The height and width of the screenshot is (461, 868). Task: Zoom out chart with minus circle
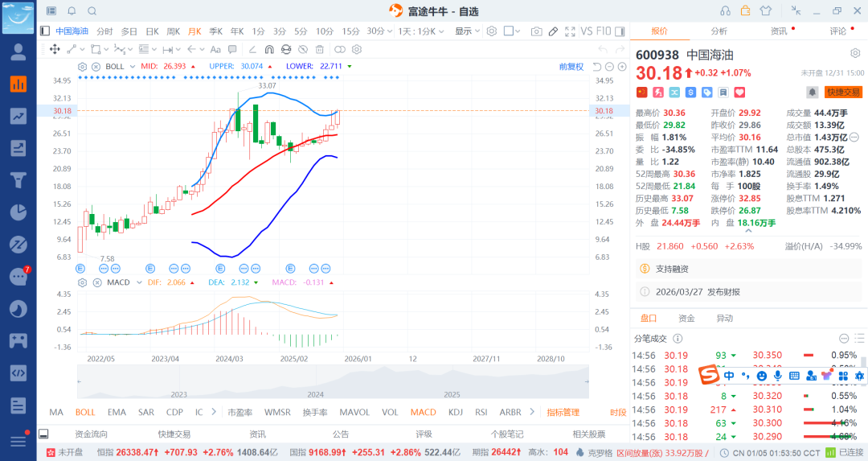609,67
